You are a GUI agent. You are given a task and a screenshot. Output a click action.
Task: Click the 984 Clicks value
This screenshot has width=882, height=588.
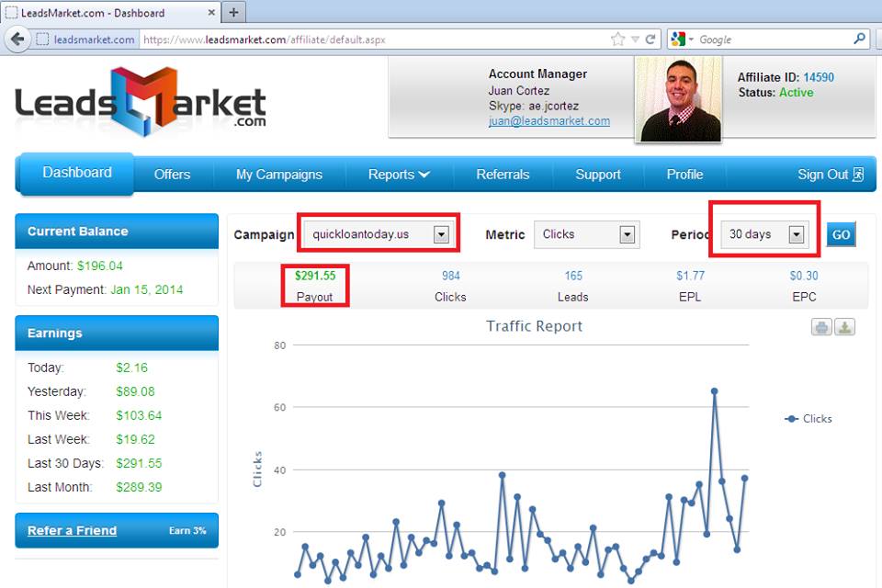(x=450, y=276)
